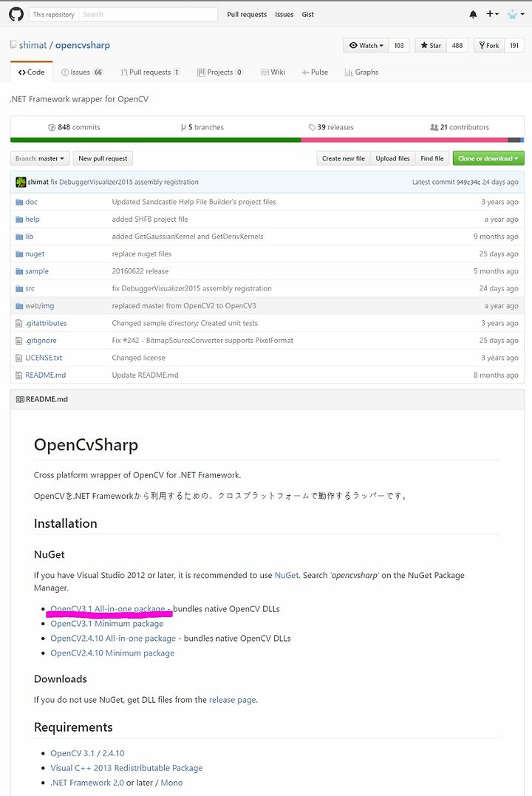Open the web/img folder

point(40,305)
